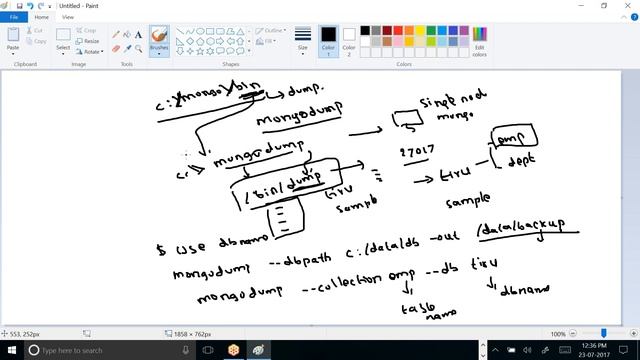Image resolution: width=640 pixels, height=360 pixels.
Task: Choose the Oval shape
Action: tap(200, 31)
